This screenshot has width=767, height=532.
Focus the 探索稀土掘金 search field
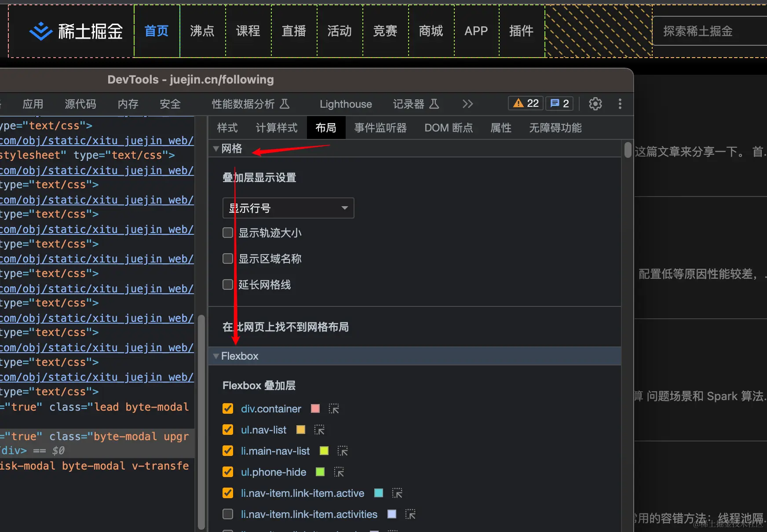[710, 31]
